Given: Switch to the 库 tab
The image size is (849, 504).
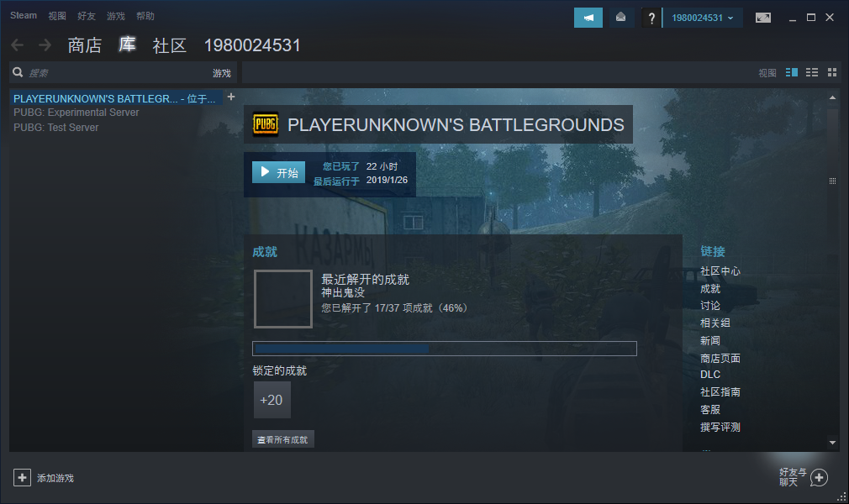Looking at the screenshot, I should point(127,45).
